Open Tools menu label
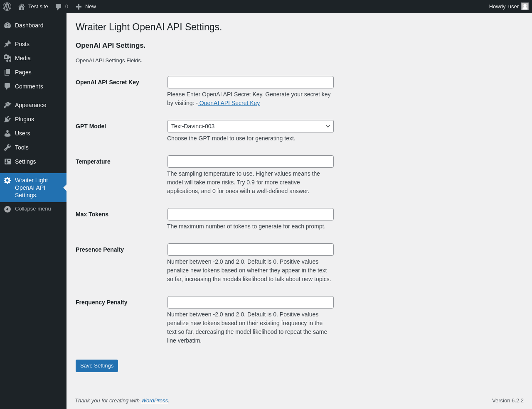532x409 pixels. (22, 147)
